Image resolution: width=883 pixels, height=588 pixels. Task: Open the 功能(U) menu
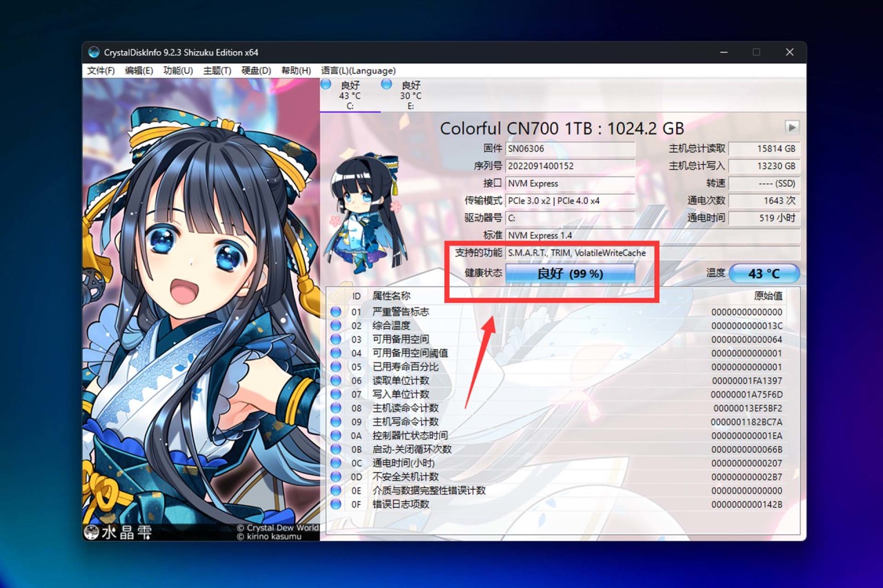coord(178,70)
